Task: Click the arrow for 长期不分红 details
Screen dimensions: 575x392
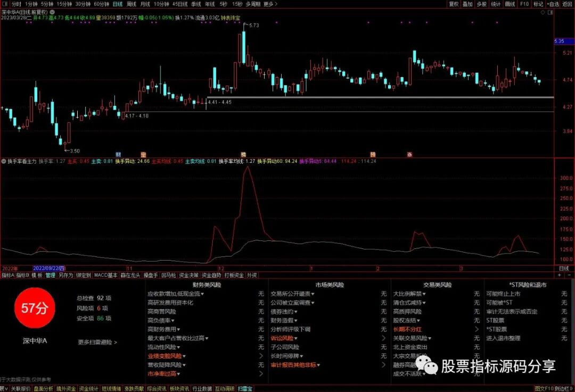Action: tap(477, 329)
